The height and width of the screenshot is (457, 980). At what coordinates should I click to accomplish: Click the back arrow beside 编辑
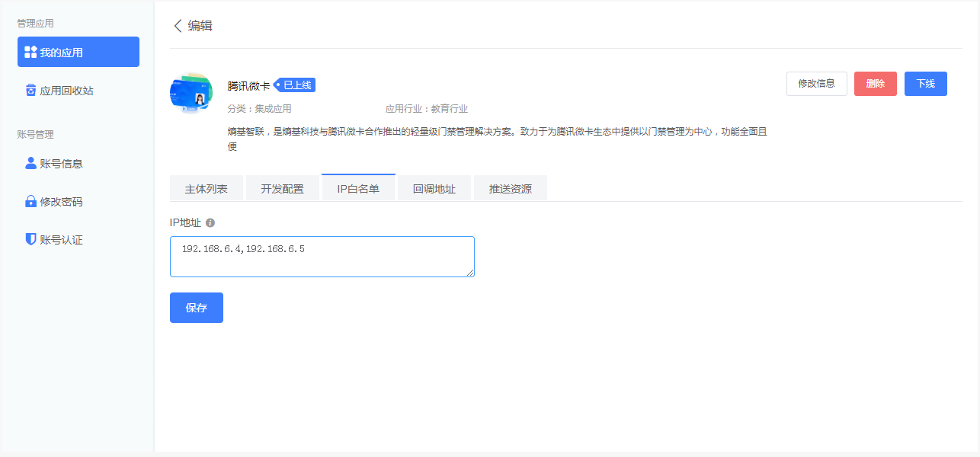click(178, 25)
